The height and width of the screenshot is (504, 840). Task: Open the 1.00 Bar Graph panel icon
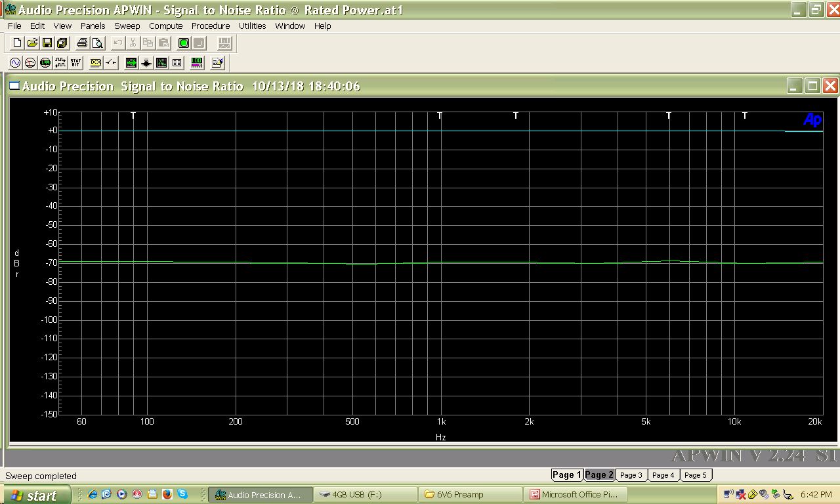click(197, 62)
